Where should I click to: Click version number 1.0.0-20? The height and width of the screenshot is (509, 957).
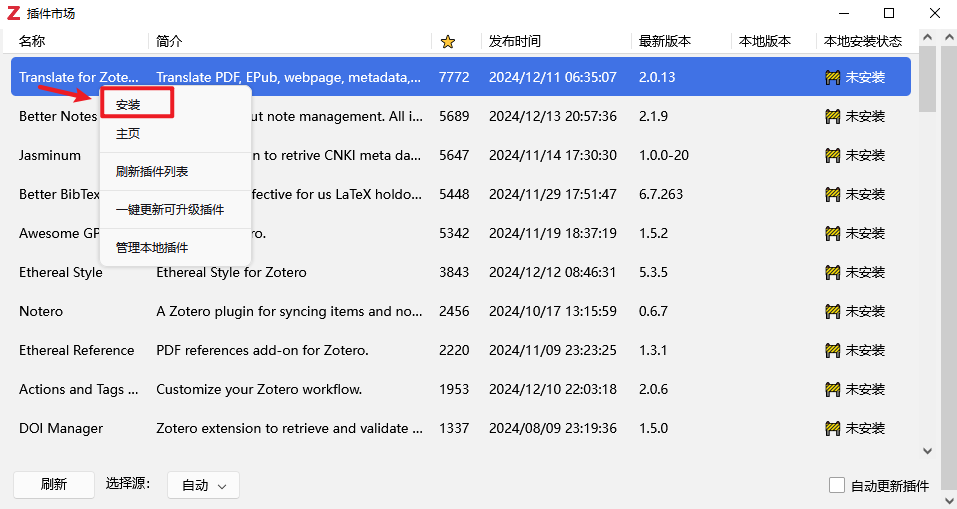[x=664, y=155]
